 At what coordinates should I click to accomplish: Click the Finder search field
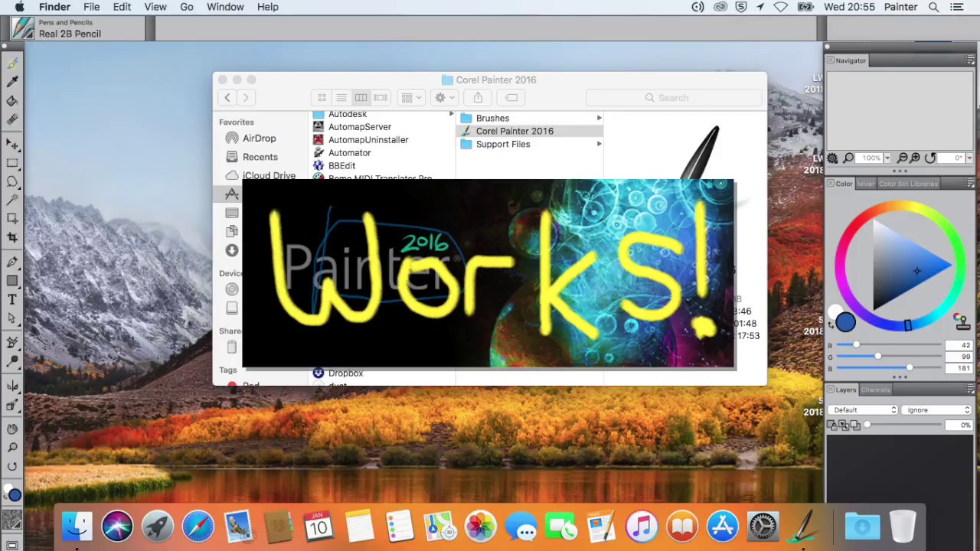tap(673, 97)
